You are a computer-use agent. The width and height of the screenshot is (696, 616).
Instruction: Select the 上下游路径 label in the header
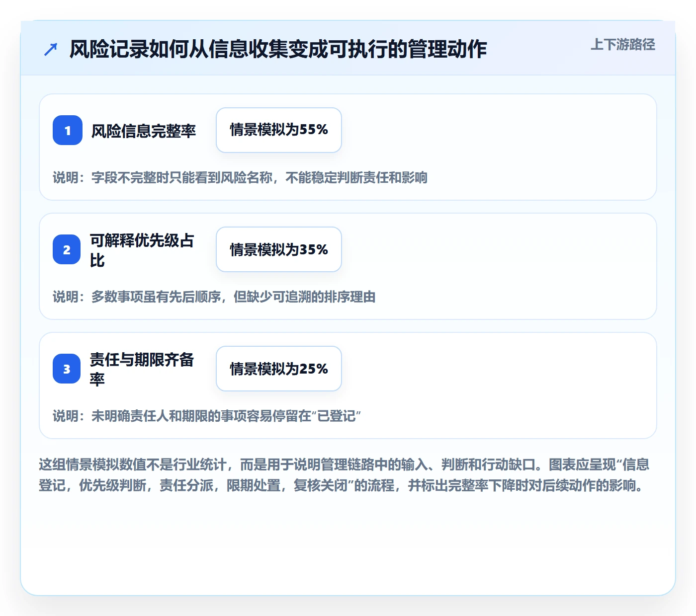[623, 45]
